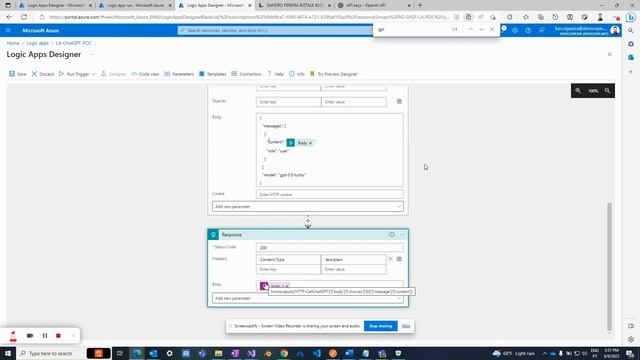Close the Logic Apps Designer blade
Image resolution: width=640 pixels, height=360 pixels.
pyautogui.click(x=610, y=54)
